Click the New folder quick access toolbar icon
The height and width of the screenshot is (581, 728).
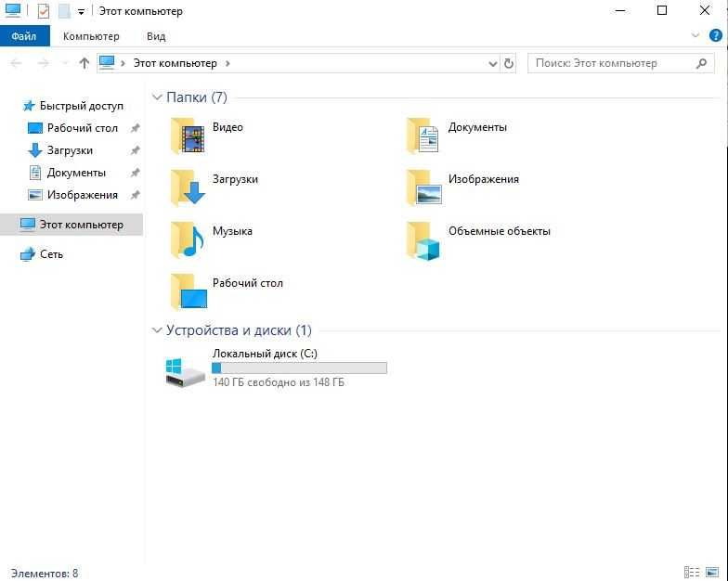pos(64,11)
